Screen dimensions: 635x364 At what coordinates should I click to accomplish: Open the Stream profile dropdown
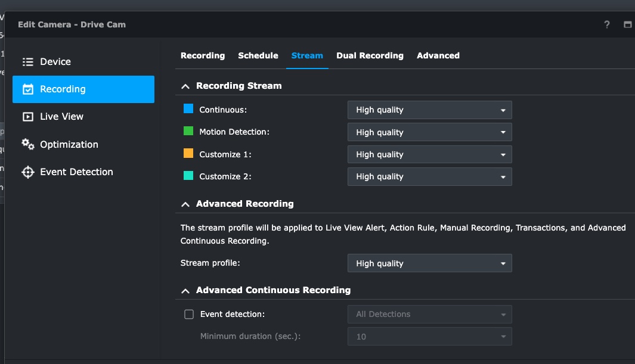(429, 263)
